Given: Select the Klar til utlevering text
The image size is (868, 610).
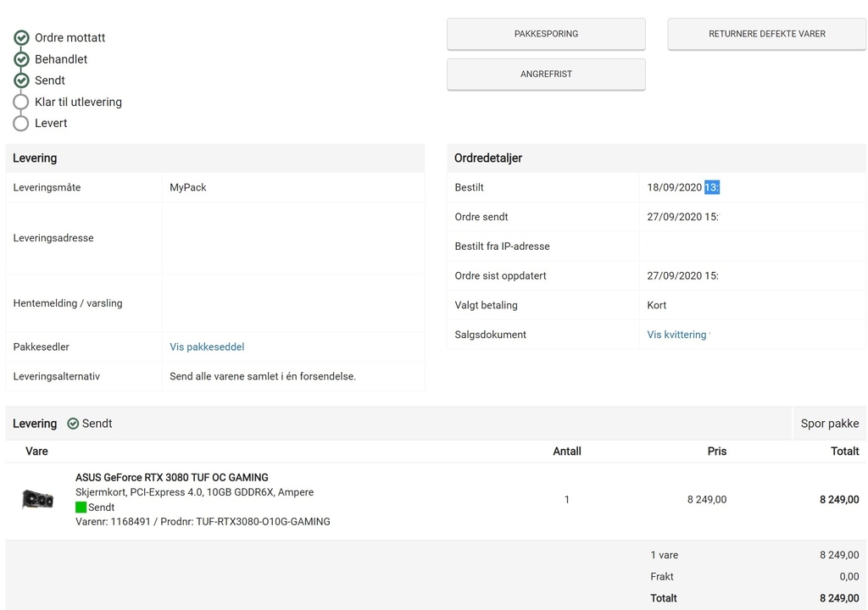Looking at the screenshot, I should pyautogui.click(x=78, y=102).
